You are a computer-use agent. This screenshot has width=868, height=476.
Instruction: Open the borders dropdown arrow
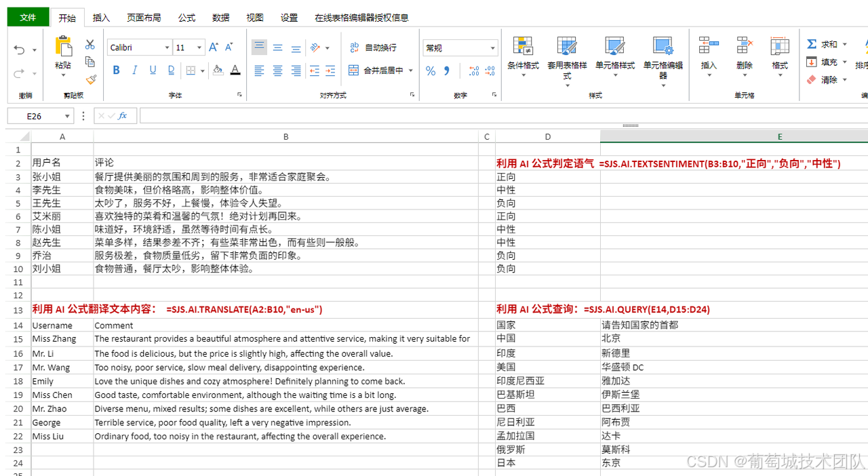[202, 71]
